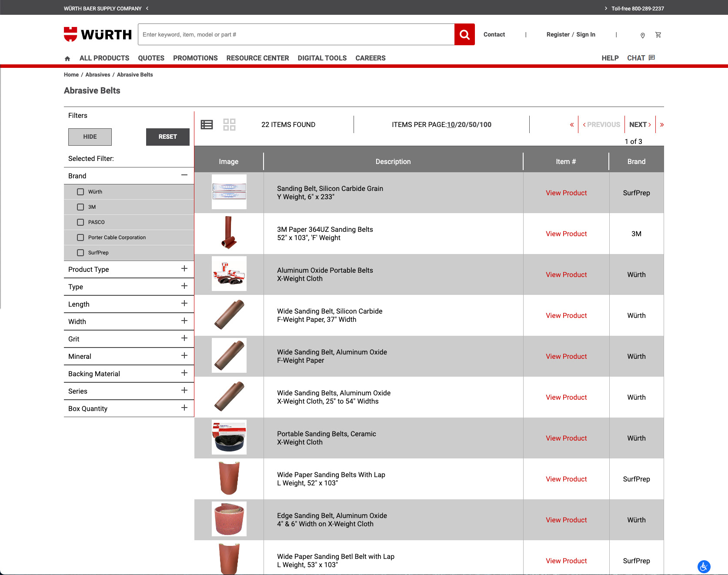728x575 pixels.
Task: Click the HIDE filters button
Action: (x=90, y=137)
